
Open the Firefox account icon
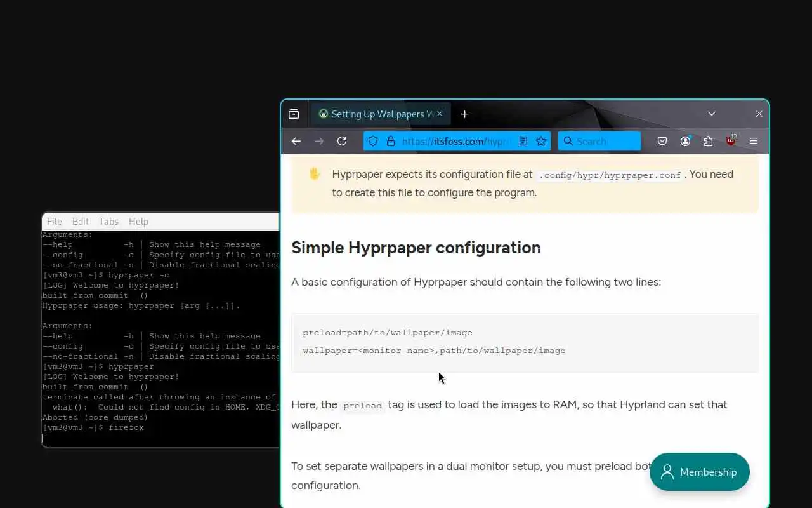686,141
